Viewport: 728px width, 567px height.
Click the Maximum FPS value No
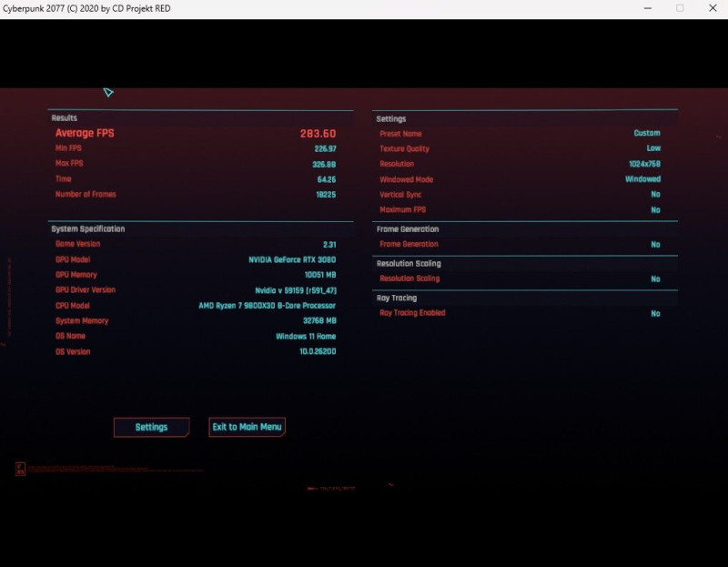(x=655, y=210)
